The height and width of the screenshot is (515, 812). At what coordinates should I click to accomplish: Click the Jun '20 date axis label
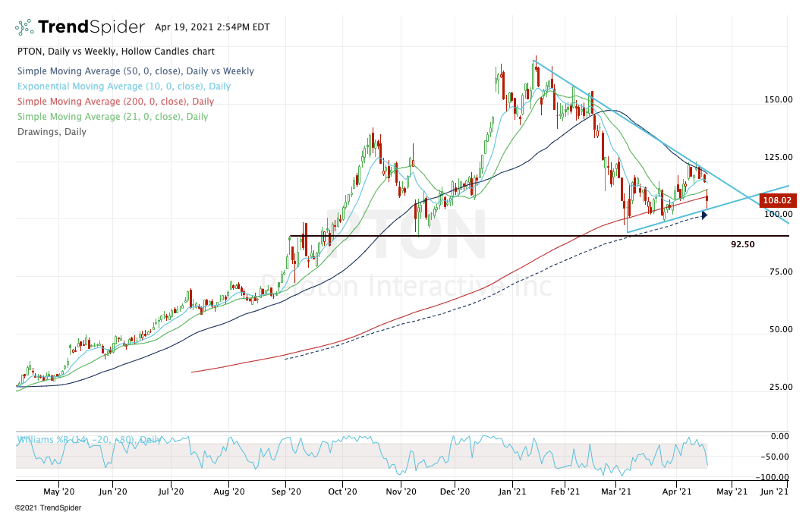(x=112, y=491)
